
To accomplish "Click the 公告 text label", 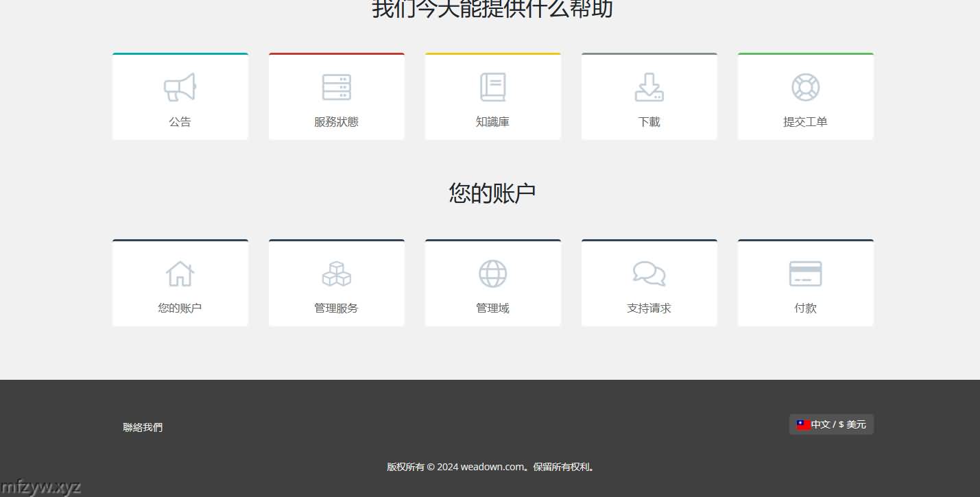I will (x=180, y=122).
